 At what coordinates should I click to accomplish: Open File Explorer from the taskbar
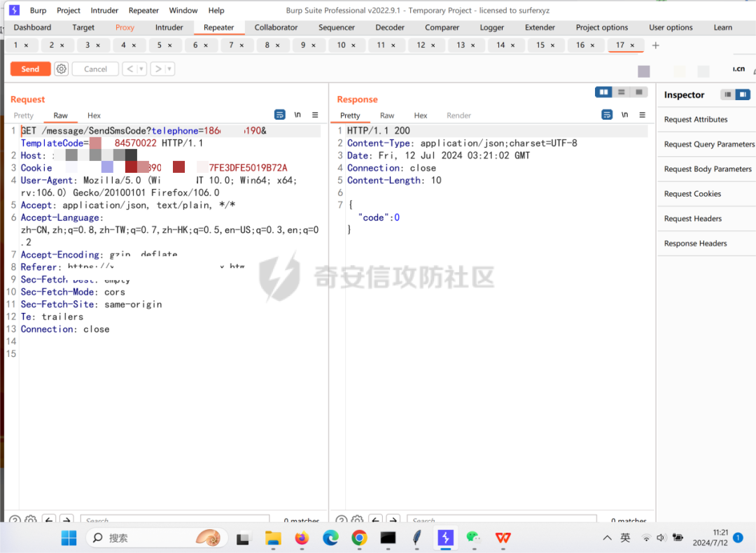click(274, 538)
